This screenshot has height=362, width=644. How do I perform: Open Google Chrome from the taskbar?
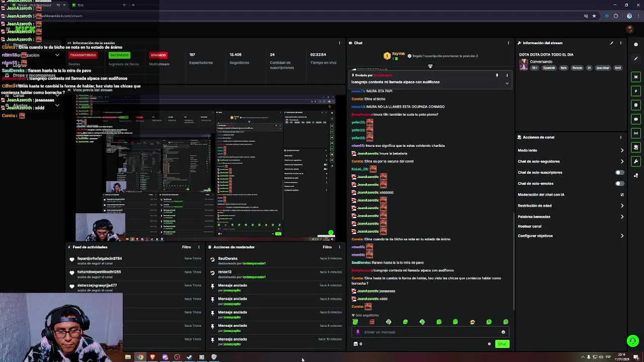(x=140, y=357)
